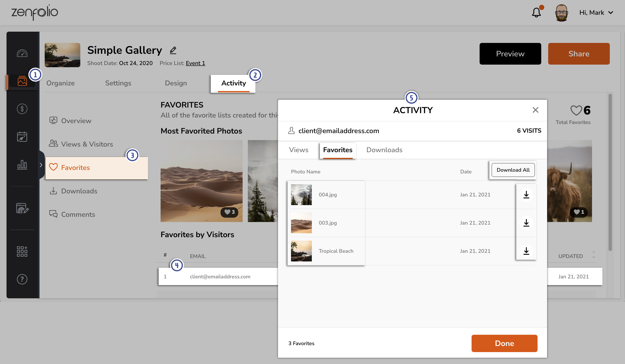The image size is (625, 364).
Task: Select the dollar pricing icon in sidebar
Action: pyautogui.click(x=22, y=109)
